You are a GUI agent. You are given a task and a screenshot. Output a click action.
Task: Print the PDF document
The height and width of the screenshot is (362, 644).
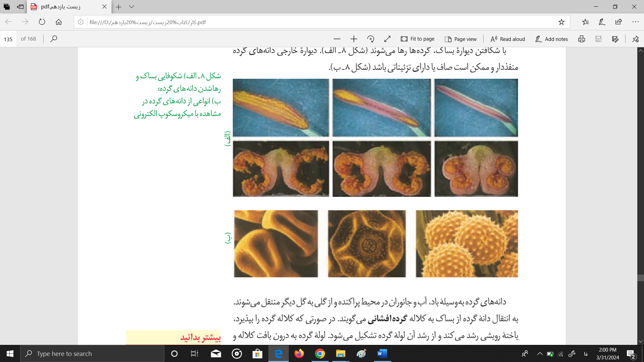[x=582, y=39]
